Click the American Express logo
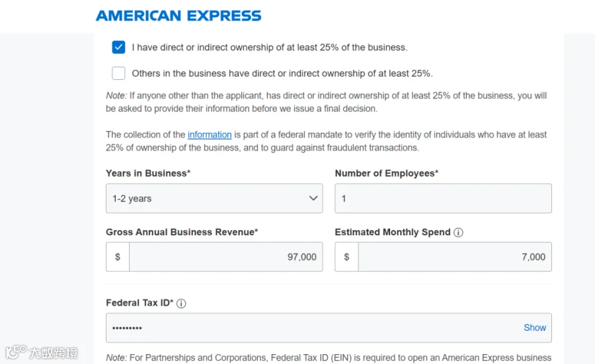The width and height of the screenshot is (595, 364). 178,16
